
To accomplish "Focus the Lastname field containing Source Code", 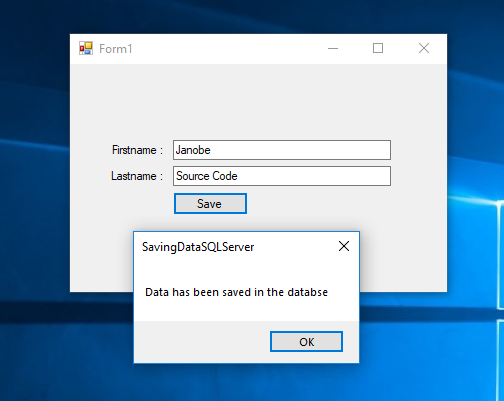I will point(282,176).
